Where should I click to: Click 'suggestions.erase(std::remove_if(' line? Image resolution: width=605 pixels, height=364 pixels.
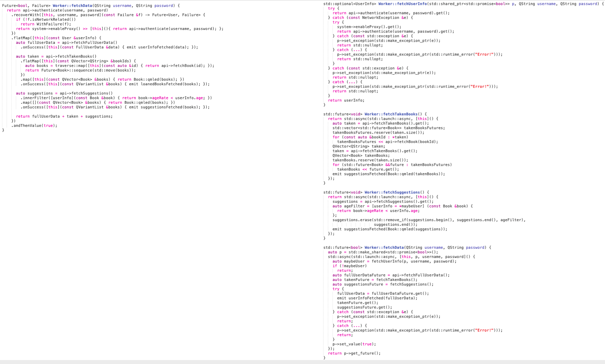tap(429, 220)
